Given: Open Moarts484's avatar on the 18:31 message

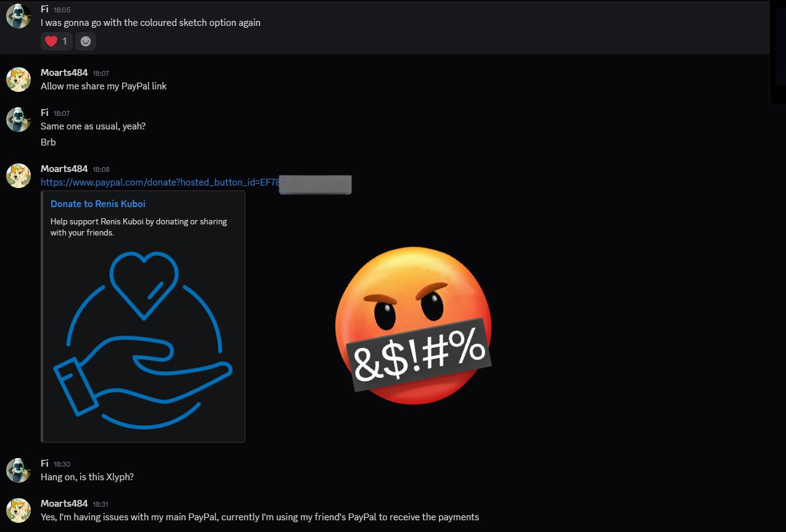Looking at the screenshot, I should pyautogui.click(x=18, y=510).
